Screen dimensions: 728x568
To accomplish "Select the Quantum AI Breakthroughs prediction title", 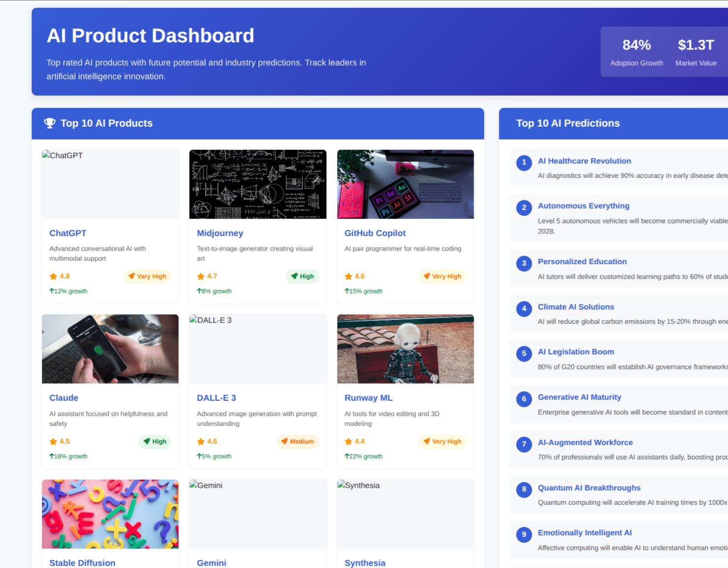I will click(589, 488).
